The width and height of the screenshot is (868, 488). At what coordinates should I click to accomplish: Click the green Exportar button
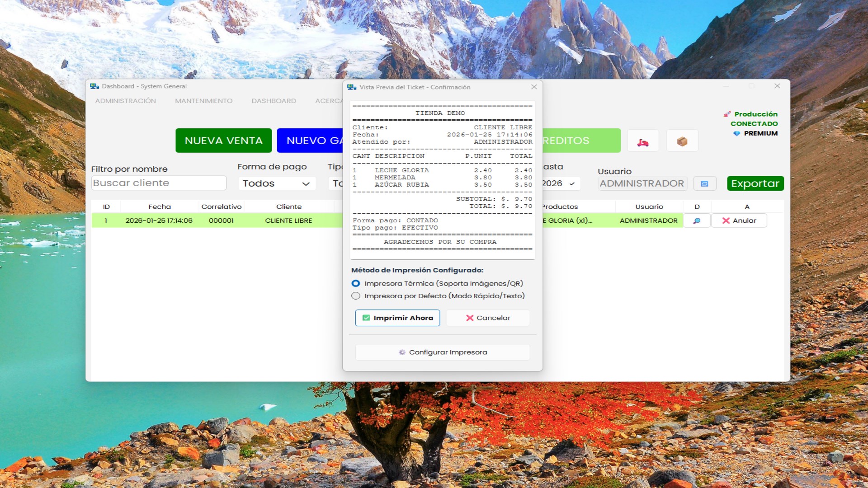(x=755, y=183)
